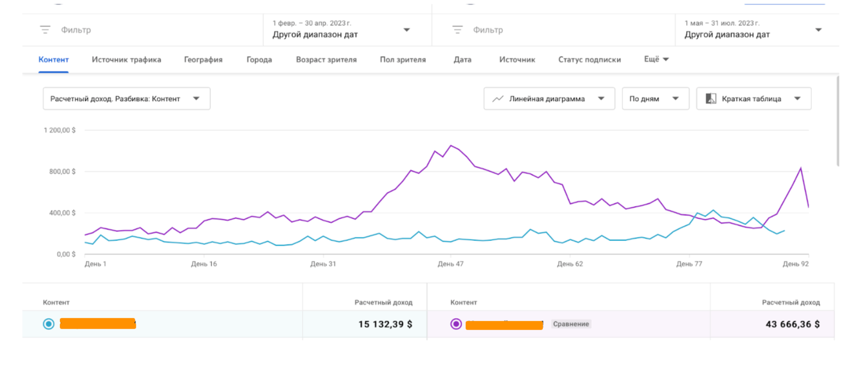Open the Ещё tab overflow menu
The image size is (868, 368).
[656, 59]
